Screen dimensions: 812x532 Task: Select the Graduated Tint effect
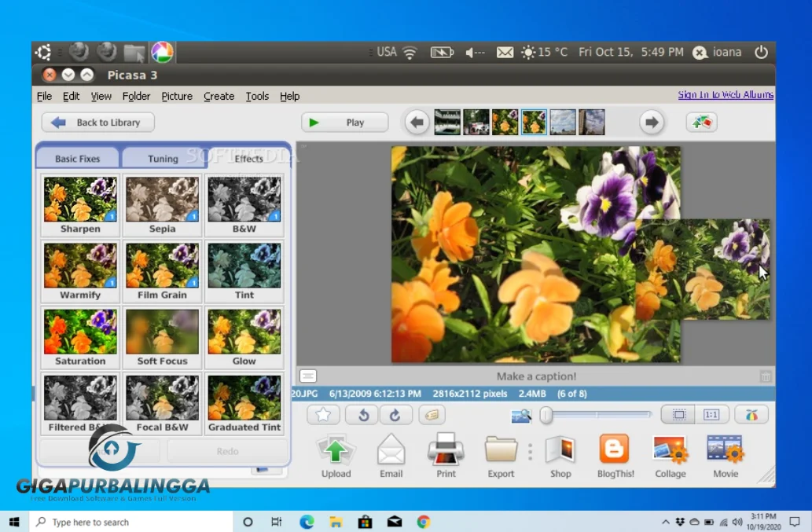click(x=244, y=398)
